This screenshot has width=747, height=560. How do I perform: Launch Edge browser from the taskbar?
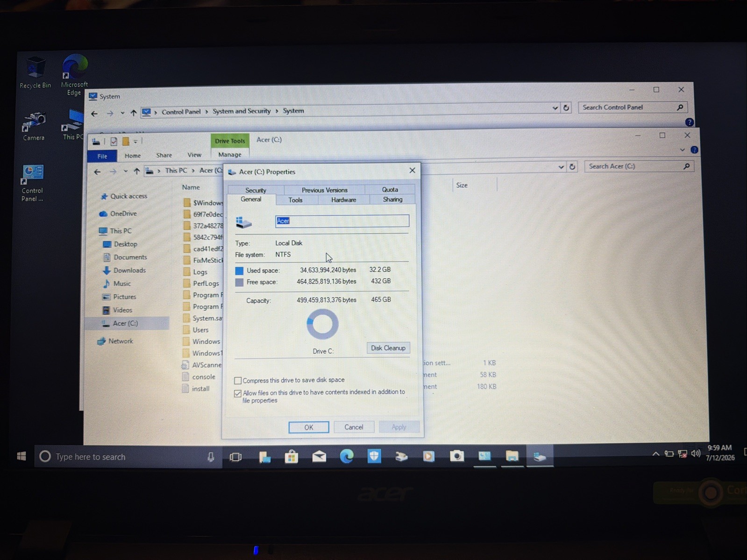click(347, 456)
